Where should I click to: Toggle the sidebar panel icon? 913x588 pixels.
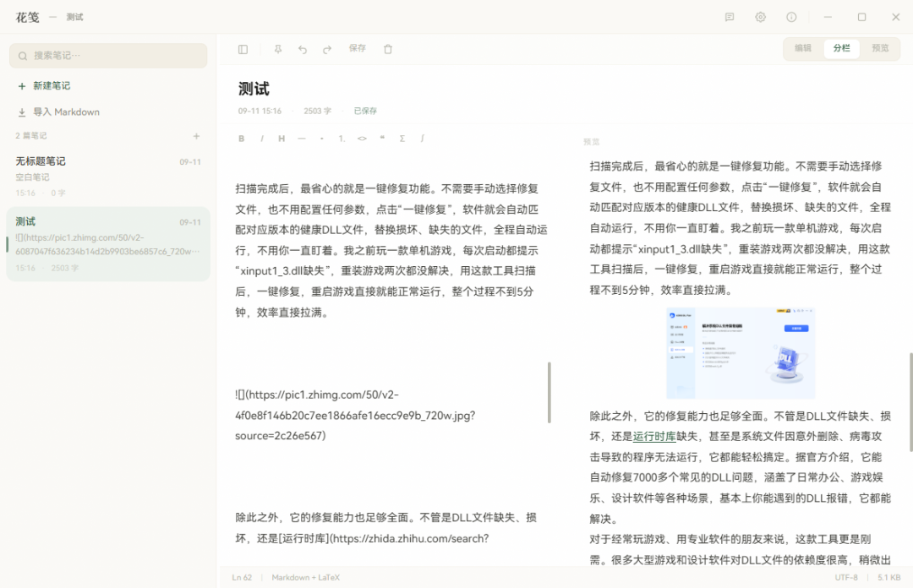243,50
